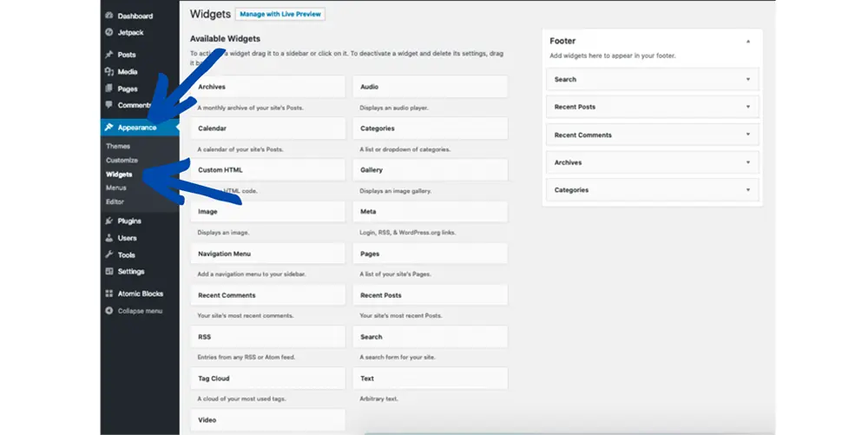The image size is (868, 435).
Task: Click the Plugins plug icon
Action: [x=109, y=221]
